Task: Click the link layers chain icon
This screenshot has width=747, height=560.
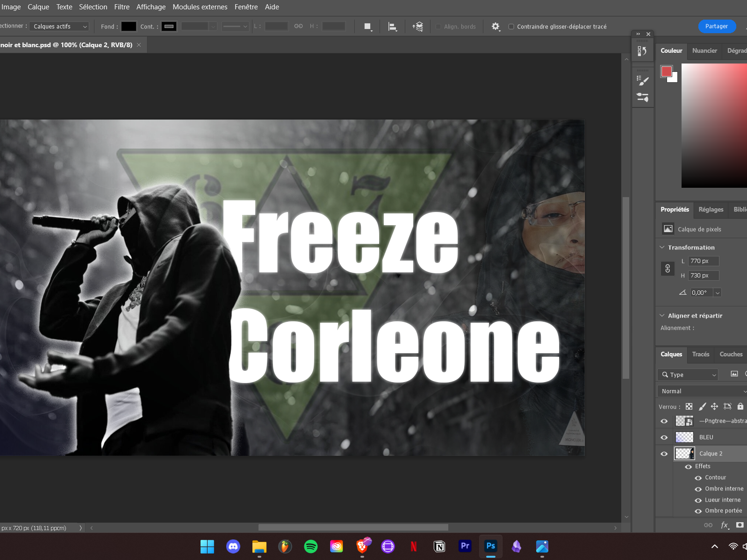Action: point(708,525)
